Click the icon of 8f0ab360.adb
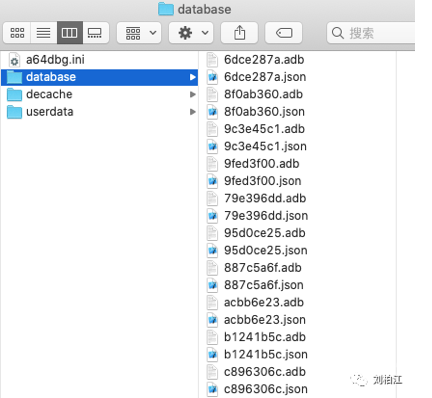Viewport: 432px width, 398px height. (x=212, y=94)
